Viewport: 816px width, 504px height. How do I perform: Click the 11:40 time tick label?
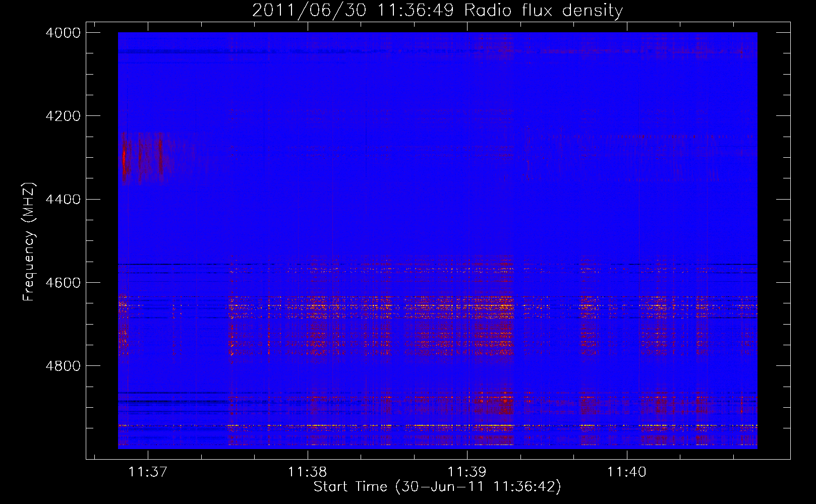(626, 472)
